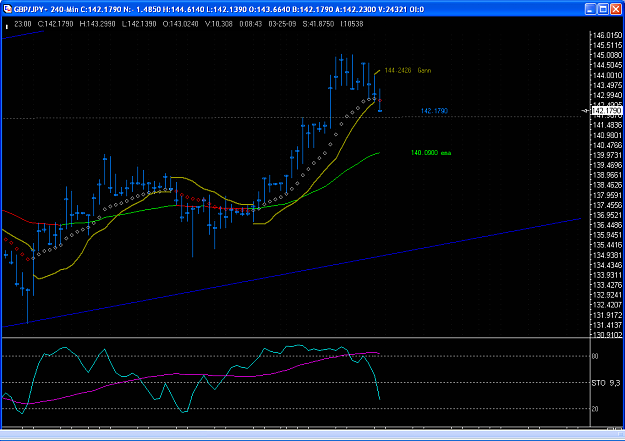Click the S:41.8750 value
The image size is (625, 441).
click(x=318, y=24)
